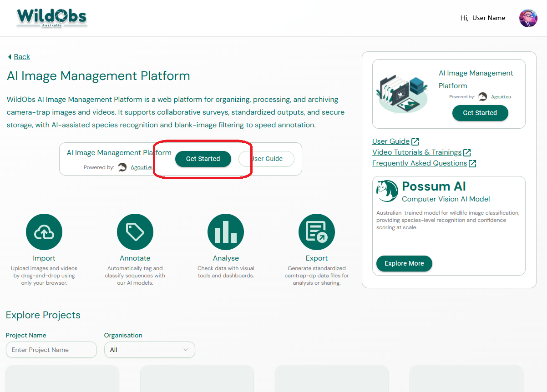Screen dimensions: 547x392
Task: Click the Import label text
Action: coord(44,258)
